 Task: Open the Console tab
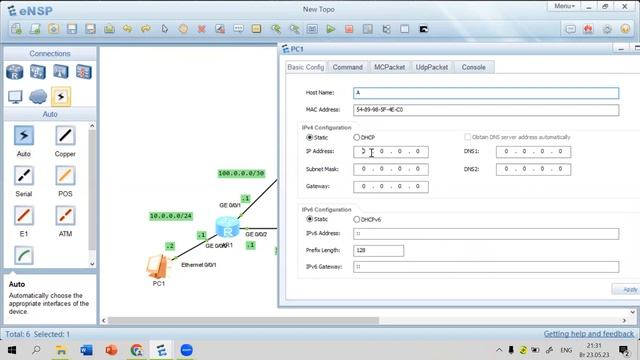pos(473,67)
